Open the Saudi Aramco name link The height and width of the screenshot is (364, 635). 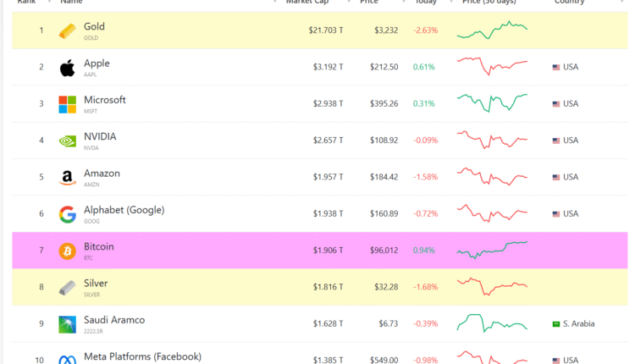coord(113,319)
